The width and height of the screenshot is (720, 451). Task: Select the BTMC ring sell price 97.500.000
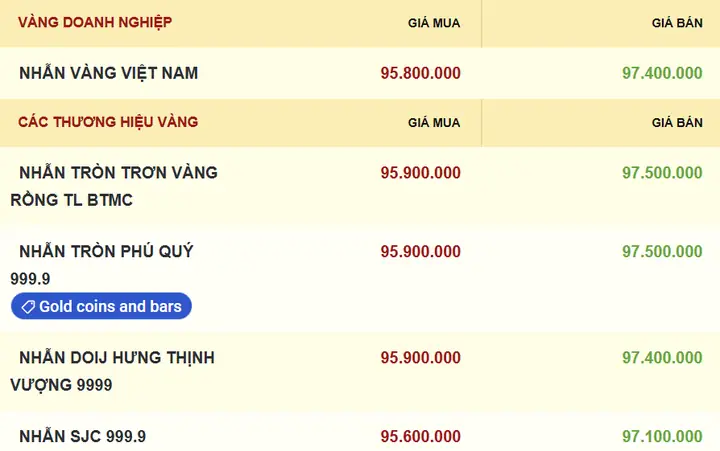tap(662, 173)
